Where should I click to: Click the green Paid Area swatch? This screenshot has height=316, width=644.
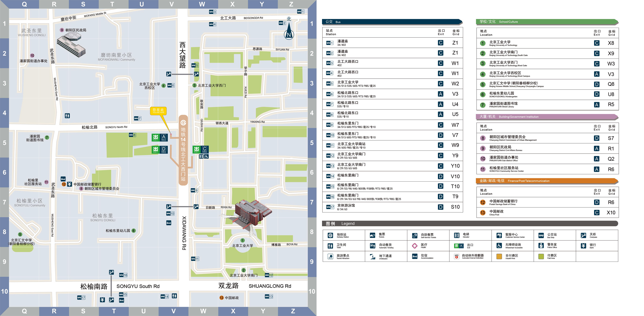541,256
